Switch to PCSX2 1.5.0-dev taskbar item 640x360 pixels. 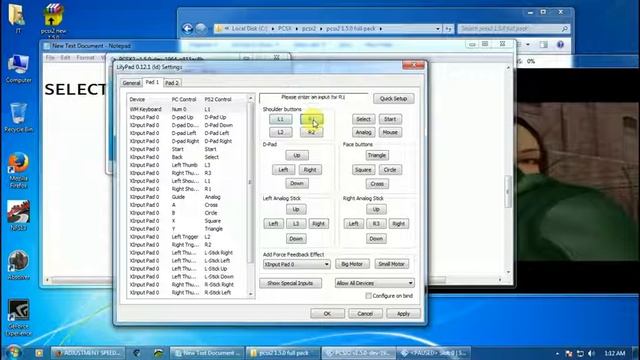(358, 353)
